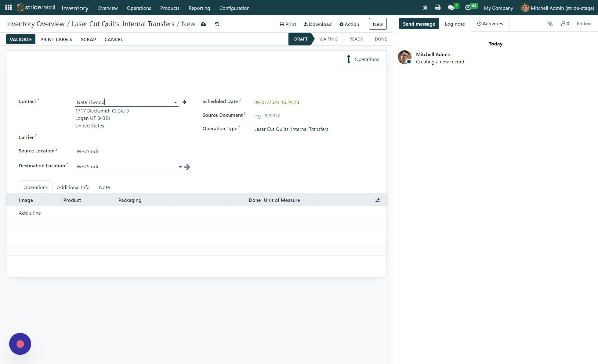Open the Print dropdown

click(288, 24)
